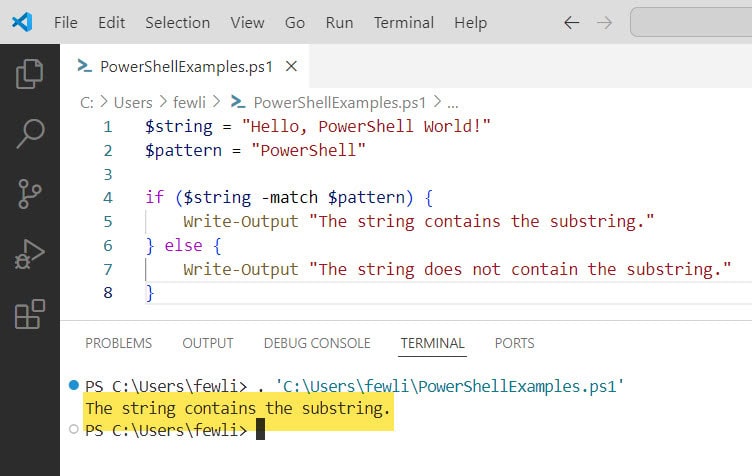Click the $string variable on line 1
Viewport: 752px width, 476px height.
point(179,127)
